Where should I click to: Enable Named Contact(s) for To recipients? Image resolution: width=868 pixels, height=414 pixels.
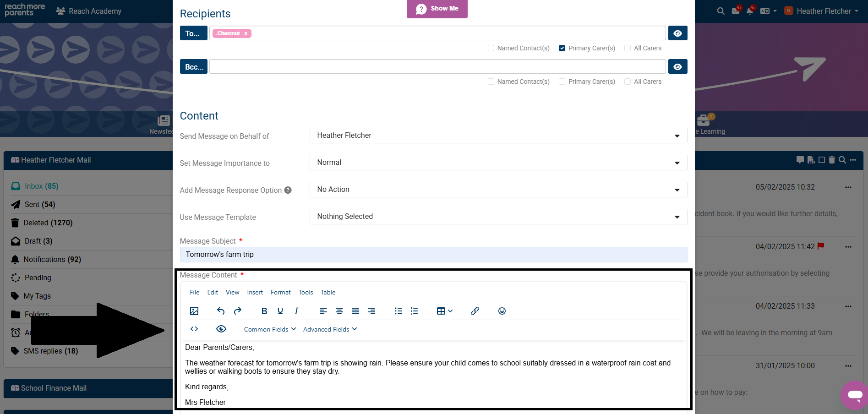491,48
